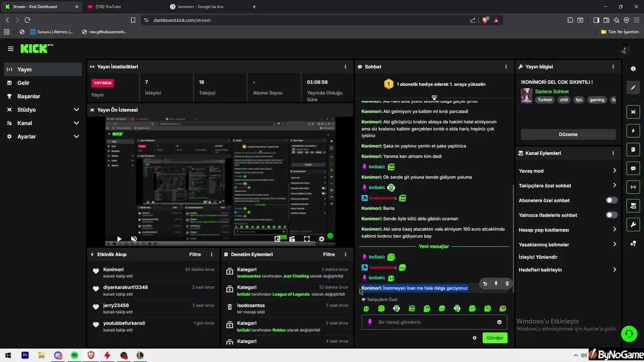644x362 pixels.
Task: Click the document notes icon in the right rail
Action: 633,150
